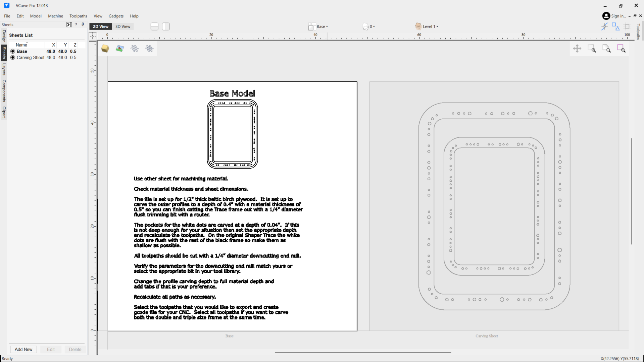Open the Help menu
Image resolution: width=644 pixels, height=362 pixels.
134,16
